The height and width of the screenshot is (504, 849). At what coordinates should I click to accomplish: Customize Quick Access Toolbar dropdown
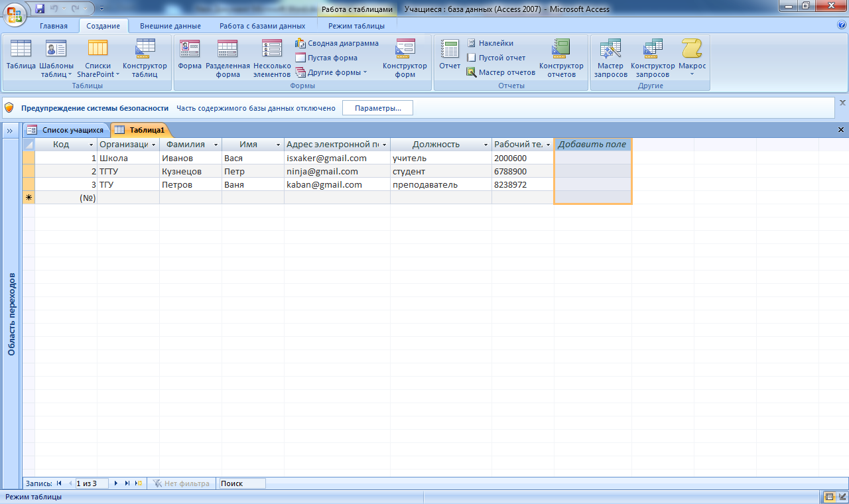coord(101,9)
